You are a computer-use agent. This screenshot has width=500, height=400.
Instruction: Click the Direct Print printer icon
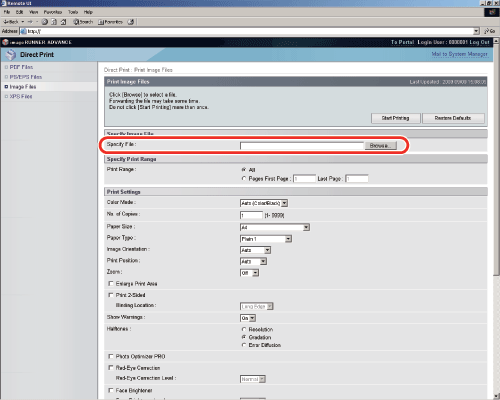11,54
